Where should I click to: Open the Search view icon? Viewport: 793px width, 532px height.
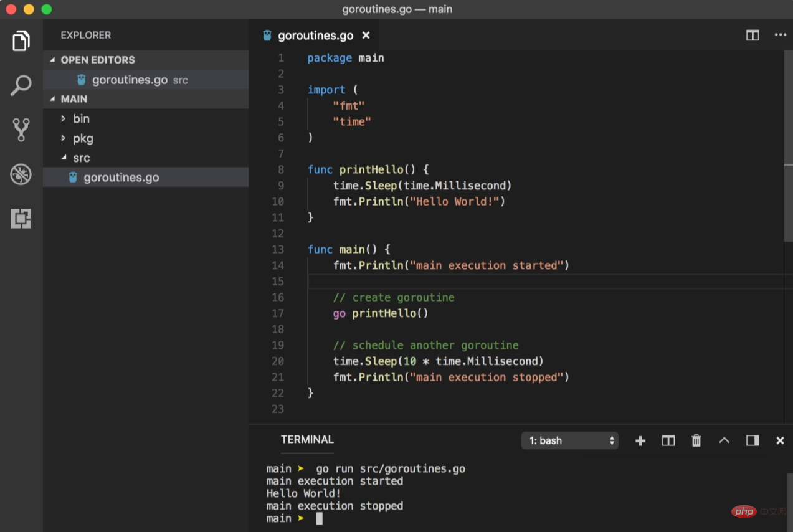pyautogui.click(x=21, y=85)
